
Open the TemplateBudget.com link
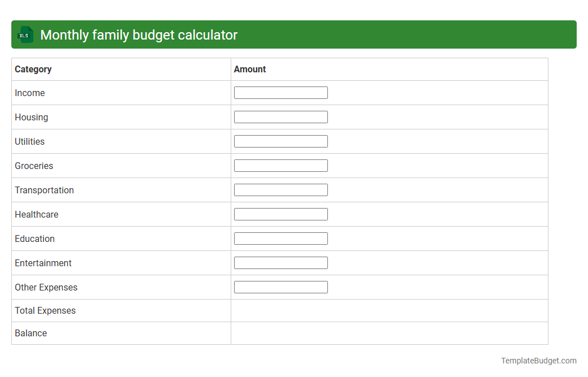538,360
